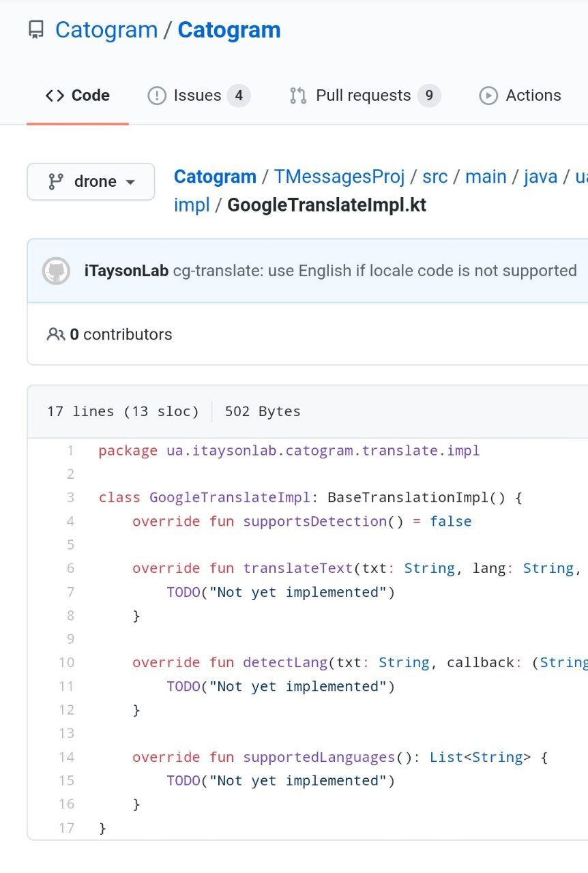Click the Actions play icon
Image resolution: width=588 pixels, height=873 pixels.
pos(488,95)
